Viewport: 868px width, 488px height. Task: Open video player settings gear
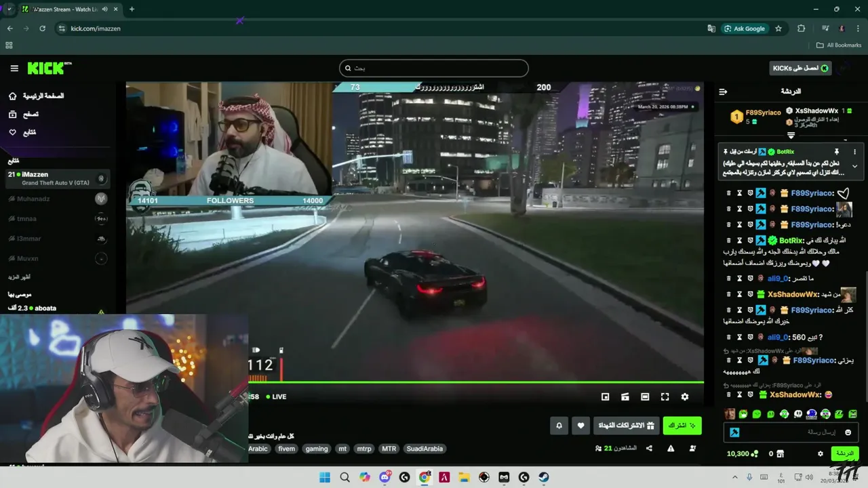click(684, 396)
